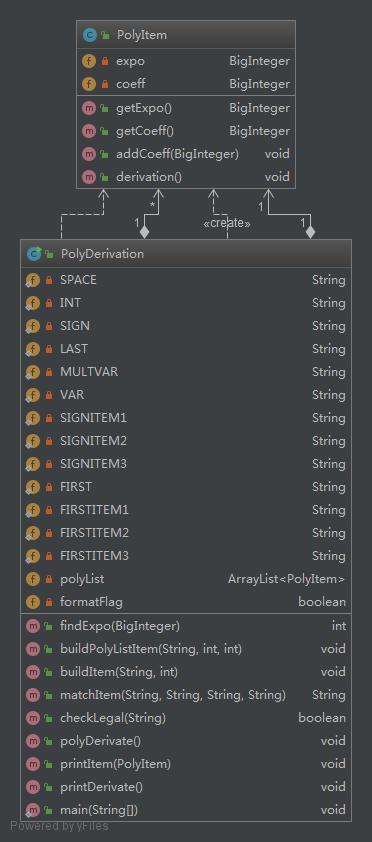Select the SIGNITEM1 field
372x842 pixels.
(x=186, y=418)
